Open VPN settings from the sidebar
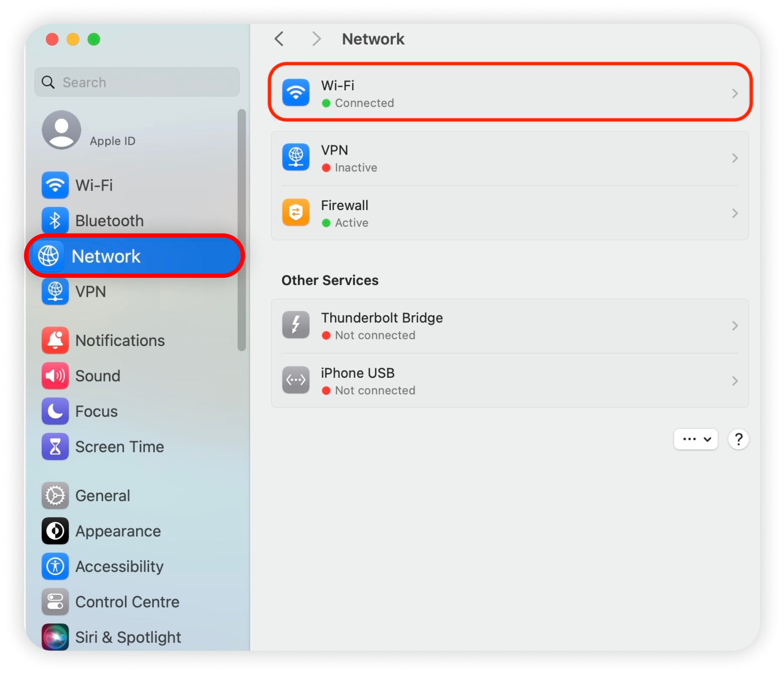 click(x=90, y=292)
